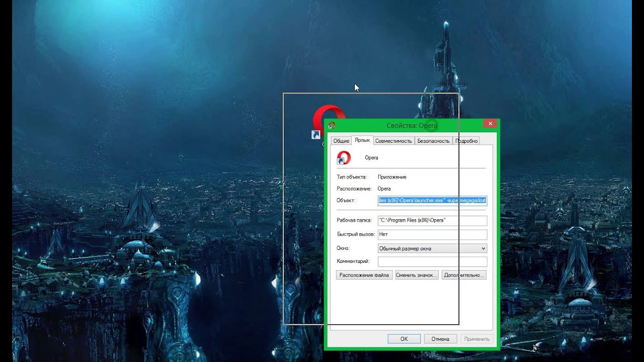Click the Расположение: label

pyautogui.click(x=354, y=189)
